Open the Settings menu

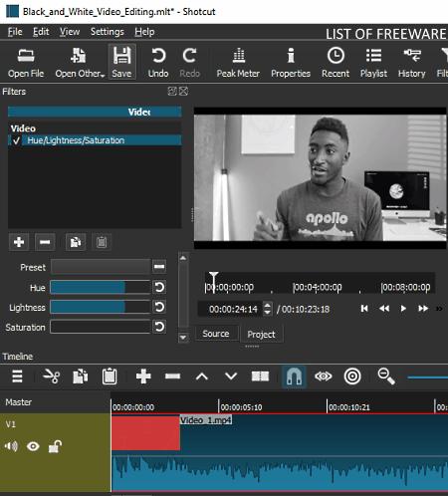point(108,32)
